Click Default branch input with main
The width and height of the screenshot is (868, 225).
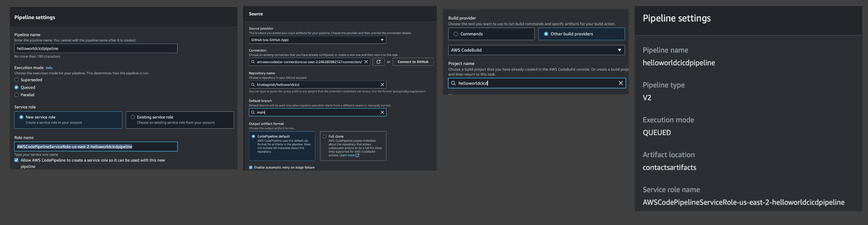pyautogui.click(x=317, y=112)
